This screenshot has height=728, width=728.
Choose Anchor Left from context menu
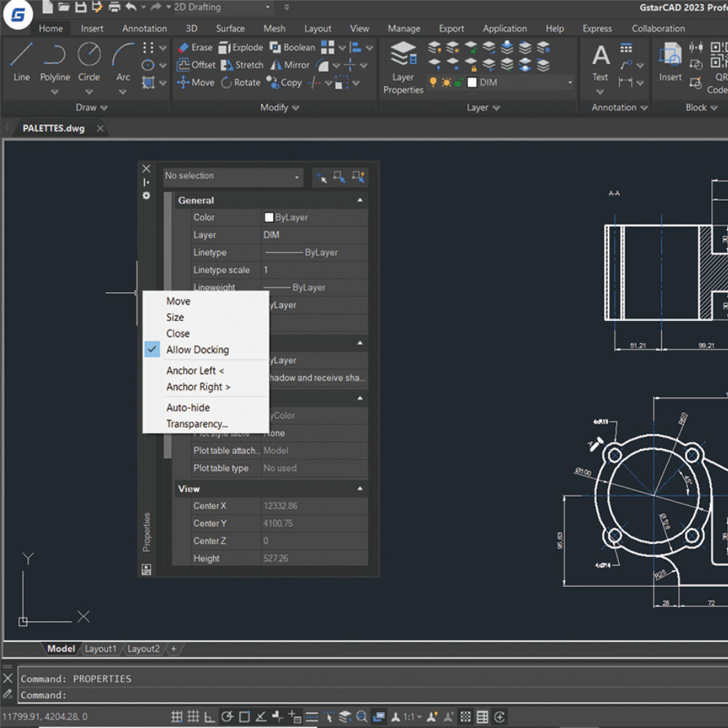(x=206, y=371)
